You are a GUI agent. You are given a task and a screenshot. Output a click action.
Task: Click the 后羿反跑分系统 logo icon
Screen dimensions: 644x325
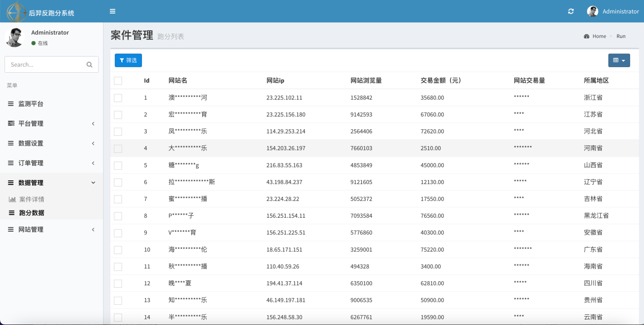click(x=16, y=12)
